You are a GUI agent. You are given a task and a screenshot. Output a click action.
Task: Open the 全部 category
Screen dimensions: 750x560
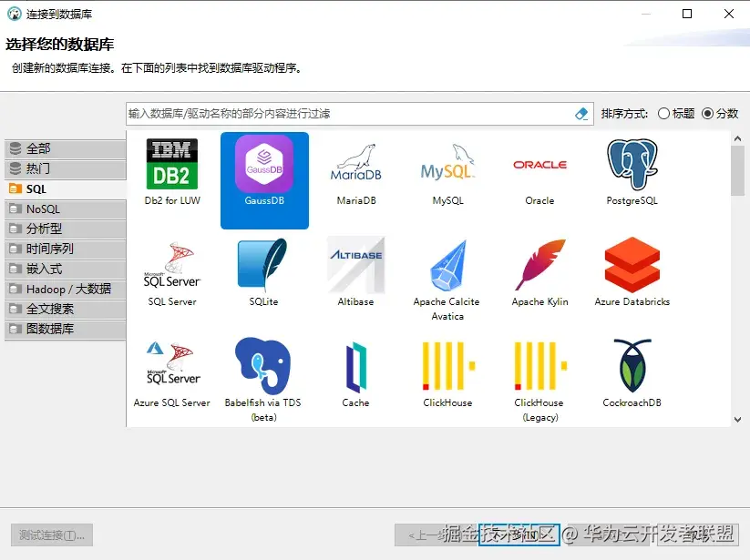pos(66,148)
